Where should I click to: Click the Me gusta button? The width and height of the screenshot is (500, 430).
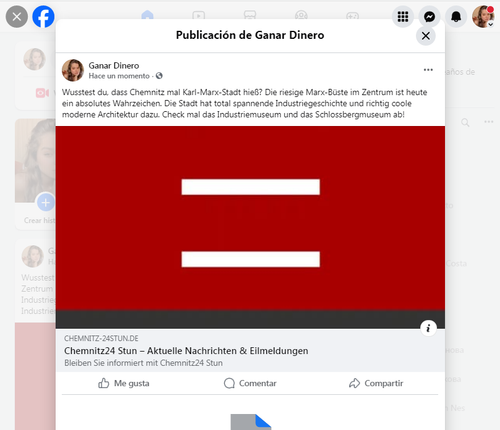(x=124, y=383)
